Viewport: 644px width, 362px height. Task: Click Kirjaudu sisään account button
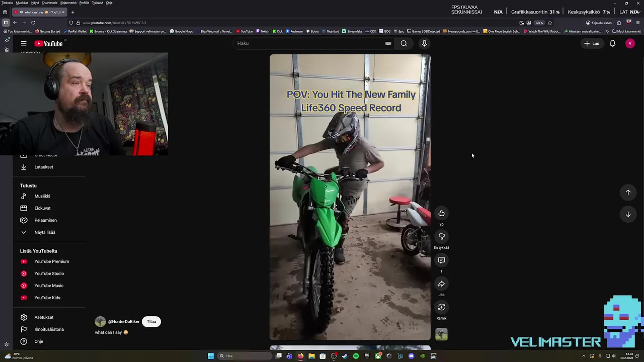coord(598,23)
